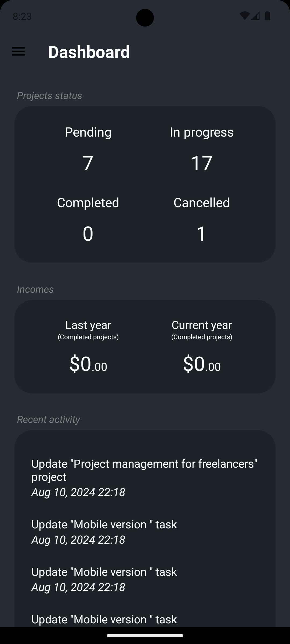Screen dimensions: 290x644
Task: Tap Current year income amount
Action: click(x=202, y=364)
